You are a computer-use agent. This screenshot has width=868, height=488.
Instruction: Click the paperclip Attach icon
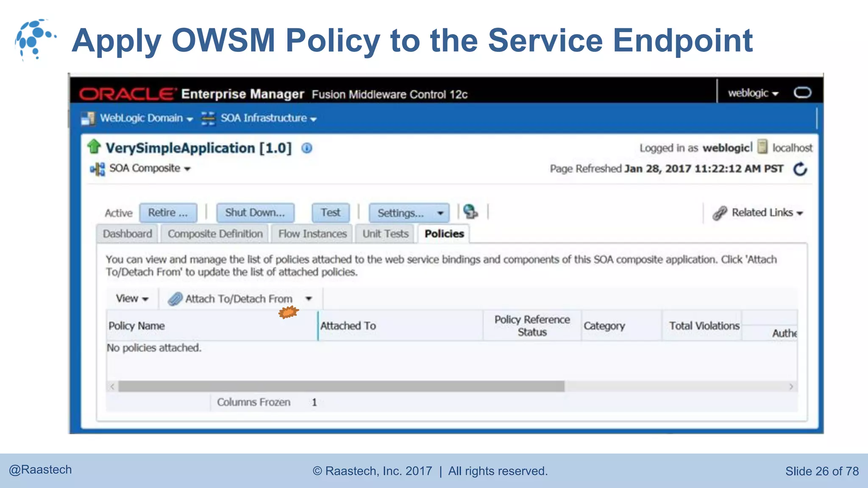[x=175, y=299]
